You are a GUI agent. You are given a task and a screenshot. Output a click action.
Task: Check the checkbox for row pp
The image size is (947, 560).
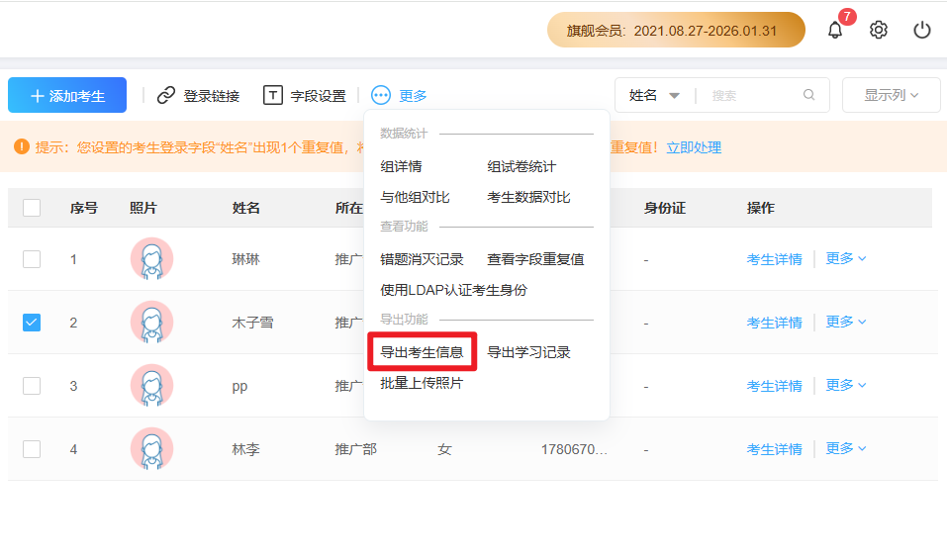tap(32, 386)
